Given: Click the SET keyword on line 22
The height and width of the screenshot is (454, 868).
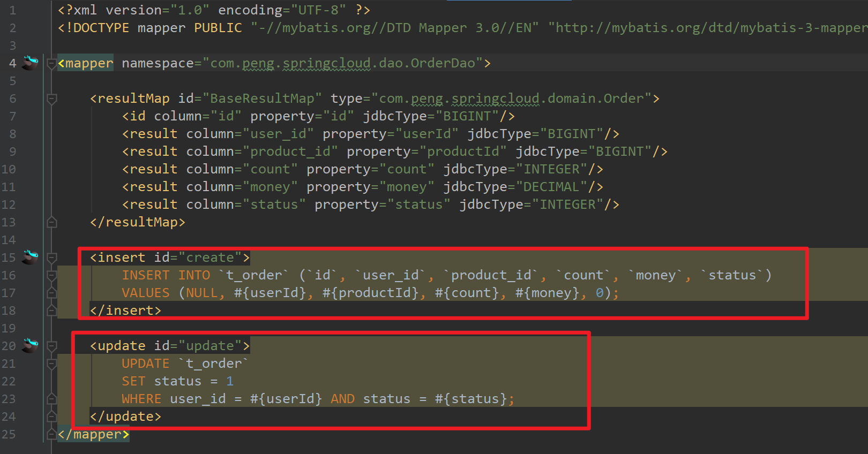Looking at the screenshot, I should tap(133, 381).
